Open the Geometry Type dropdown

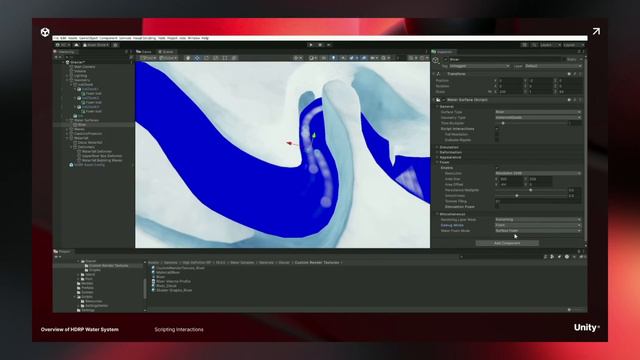tap(538, 118)
